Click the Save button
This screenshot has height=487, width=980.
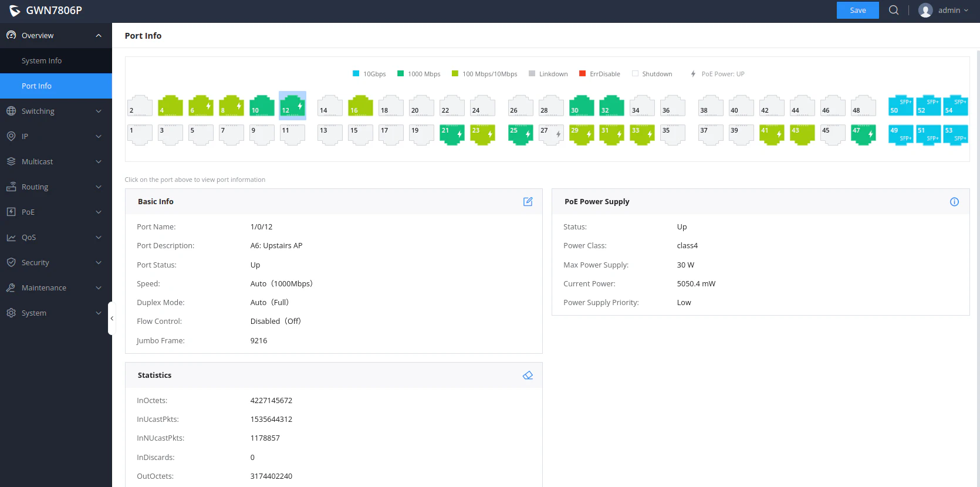point(857,10)
